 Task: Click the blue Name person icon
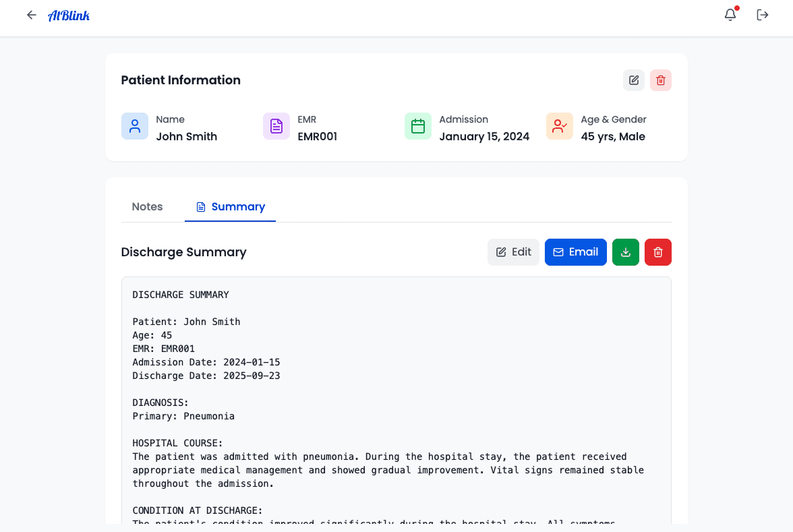tap(135, 126)
